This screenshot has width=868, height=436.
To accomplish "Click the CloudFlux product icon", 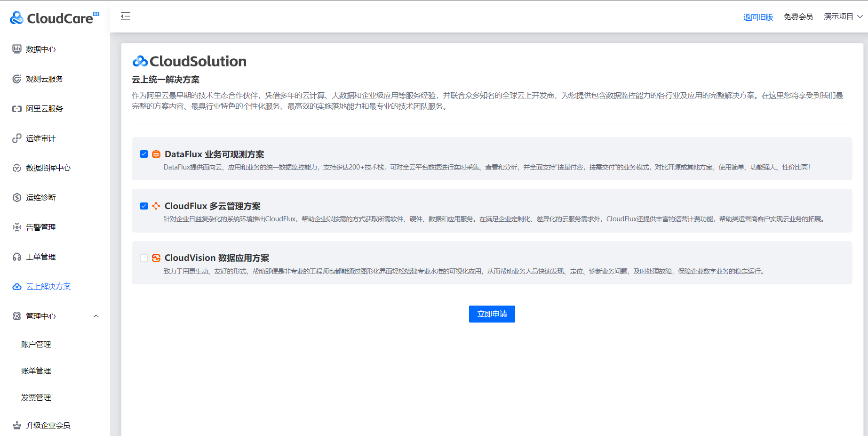I will pyautogui.click(x=156, y=206).
